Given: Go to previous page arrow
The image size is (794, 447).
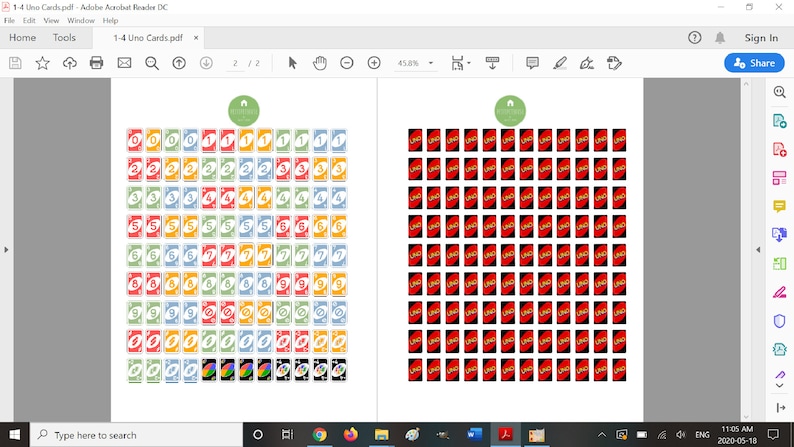Looking at the screenshot, I should [179, 63].
